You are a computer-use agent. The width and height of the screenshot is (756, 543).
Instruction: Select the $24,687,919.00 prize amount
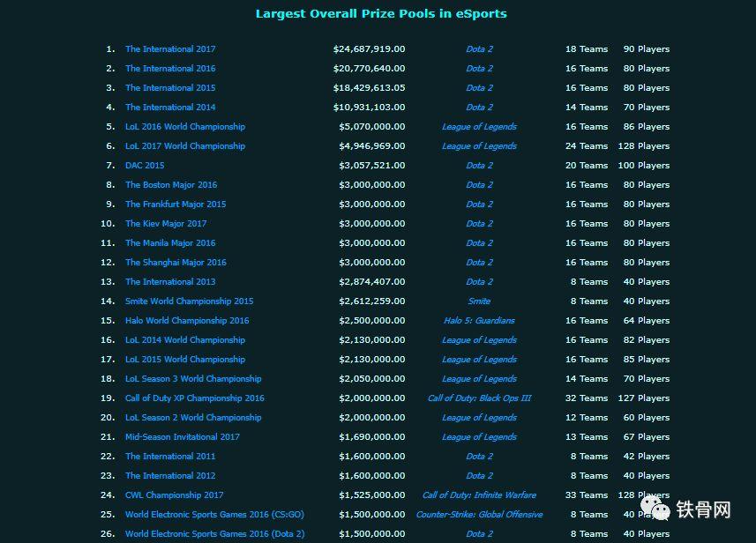click(369, 49)
